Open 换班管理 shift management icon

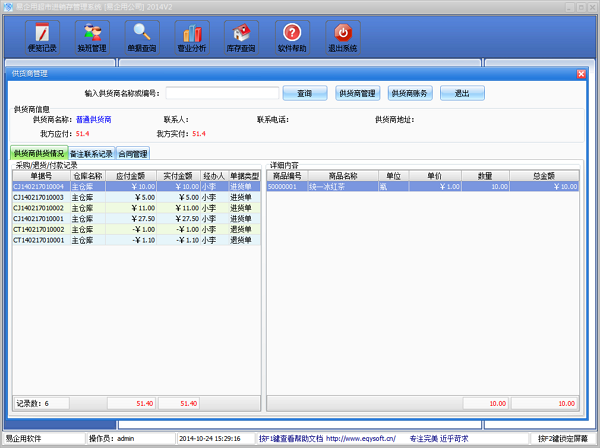(x=92, y=37)
